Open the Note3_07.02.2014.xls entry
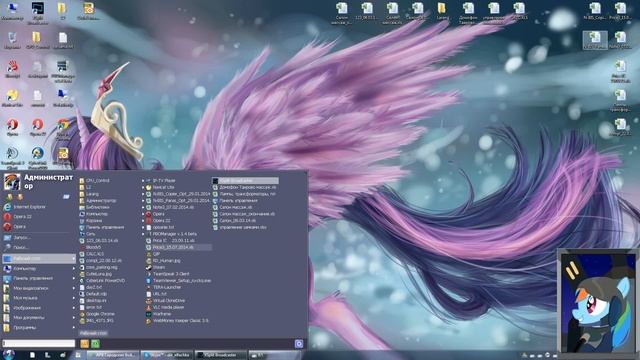 tap(171, 207)
